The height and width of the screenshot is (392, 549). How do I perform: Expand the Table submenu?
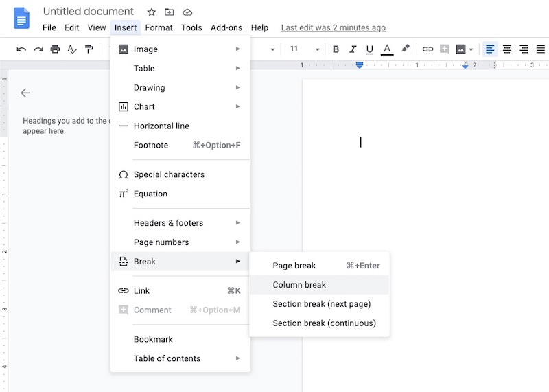pos(180,69)
